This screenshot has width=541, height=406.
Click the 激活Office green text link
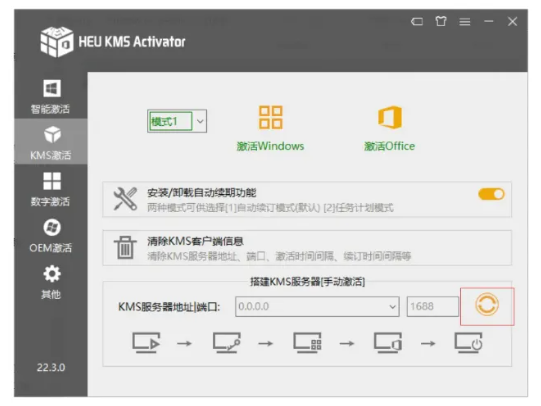click(390, 146)
